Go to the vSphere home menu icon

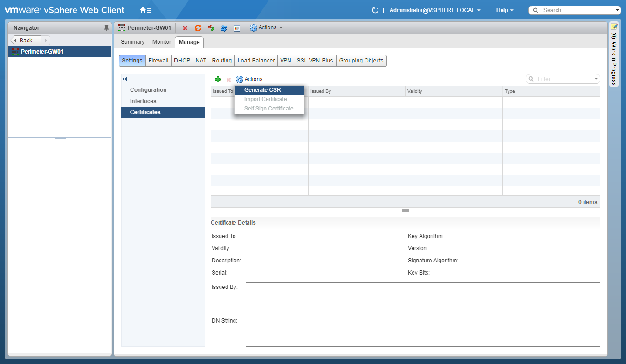[145, 10]
